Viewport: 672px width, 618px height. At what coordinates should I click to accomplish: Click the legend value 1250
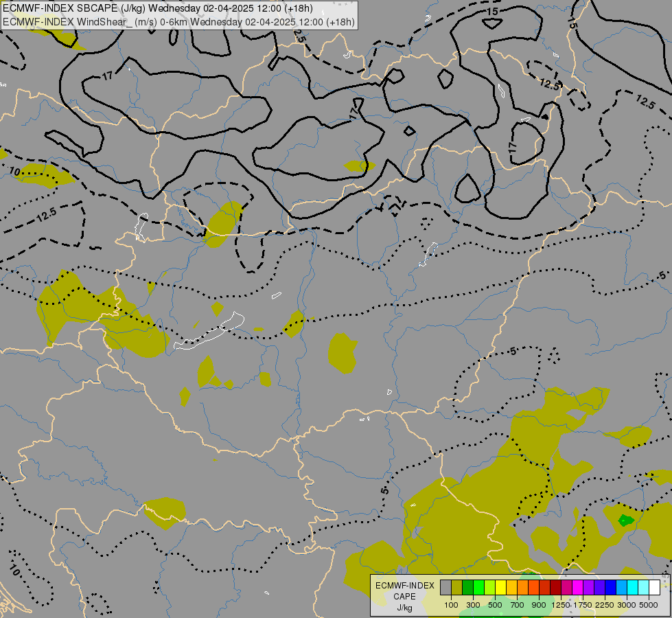click(561, 605)
